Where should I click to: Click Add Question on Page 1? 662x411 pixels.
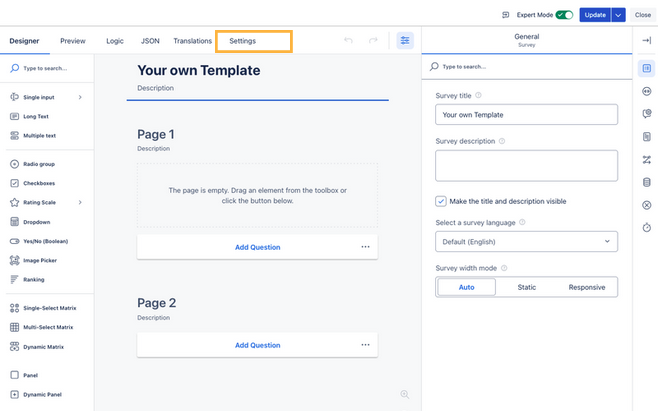(x=257, y=247)
